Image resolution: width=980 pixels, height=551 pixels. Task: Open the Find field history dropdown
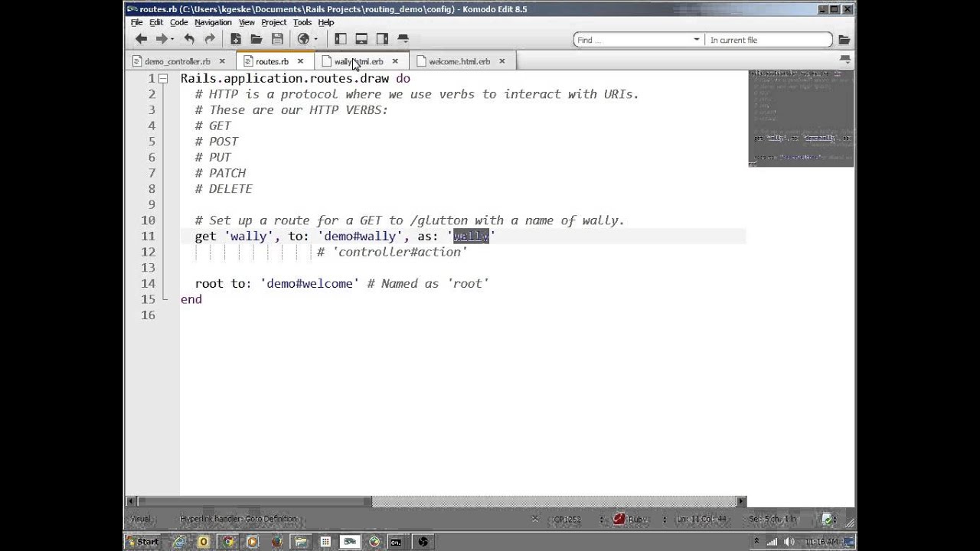(697, 40)
